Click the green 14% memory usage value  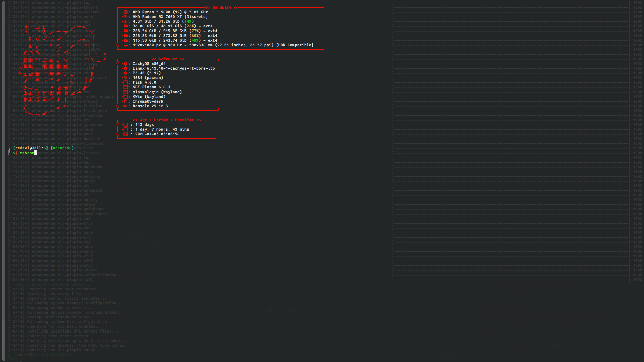point(188,21)
